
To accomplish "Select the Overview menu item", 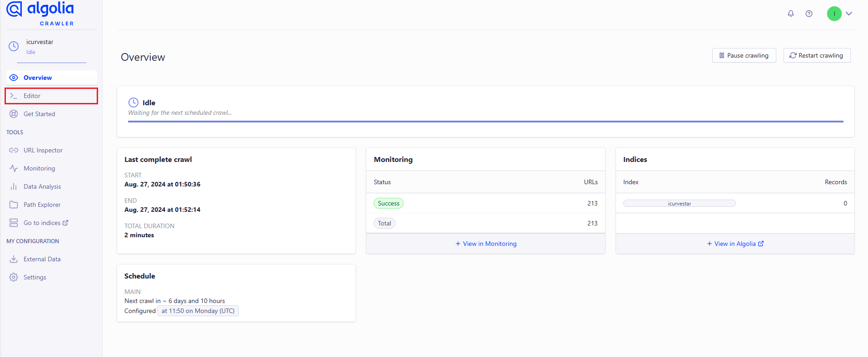I will (x=38, y=78).
